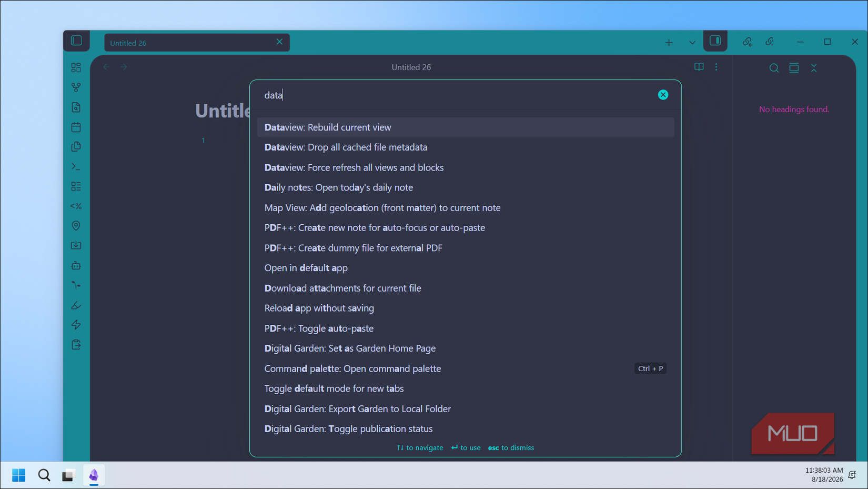
Task: Select Digital Garden: Set as Garden Home Page
Action: tap(466, 348)
